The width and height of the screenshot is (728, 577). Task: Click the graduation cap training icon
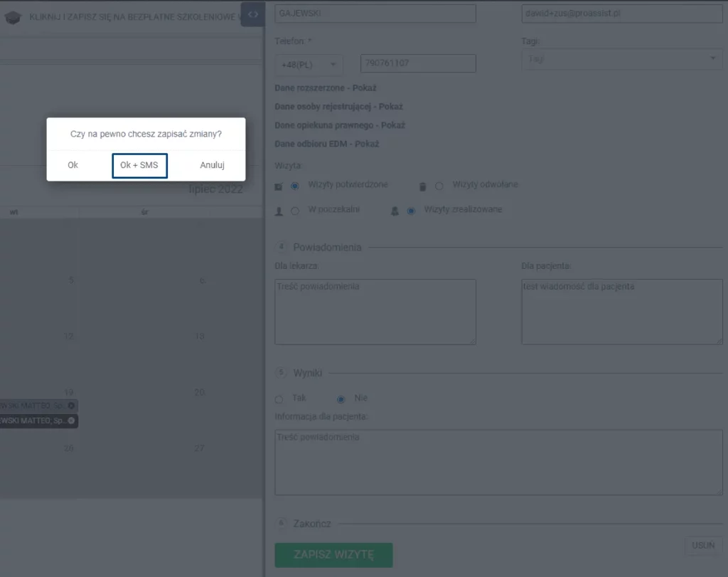pos(11,18)
